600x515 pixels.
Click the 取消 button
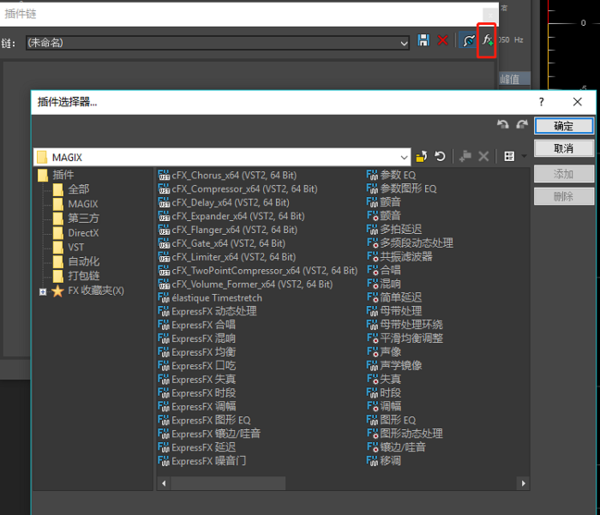tap(564, 148)
